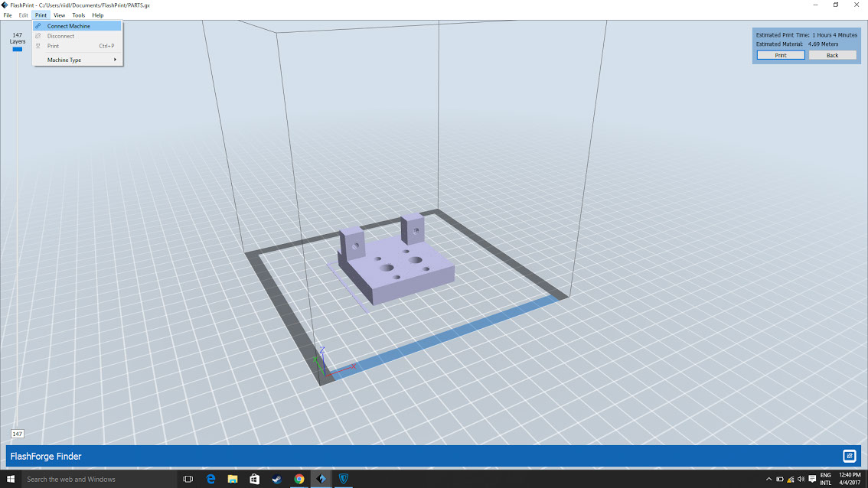Click the layer slider handle at top
868x488 pixels.
tap(17, 49)
